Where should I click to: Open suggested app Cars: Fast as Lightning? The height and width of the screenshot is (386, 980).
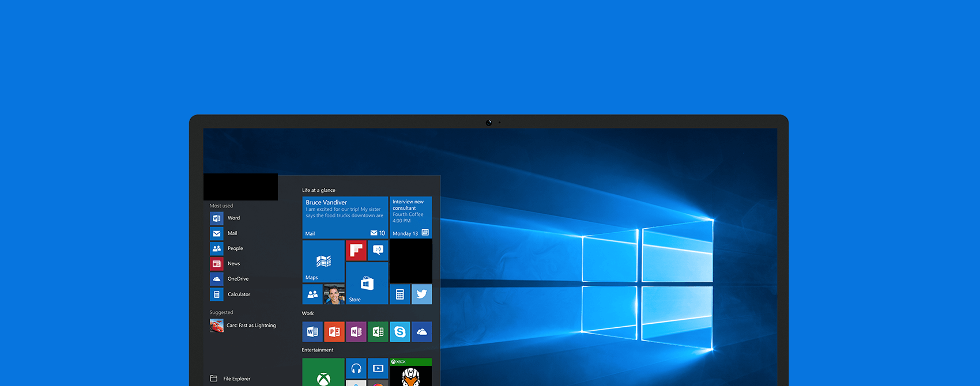click(243, 326)
